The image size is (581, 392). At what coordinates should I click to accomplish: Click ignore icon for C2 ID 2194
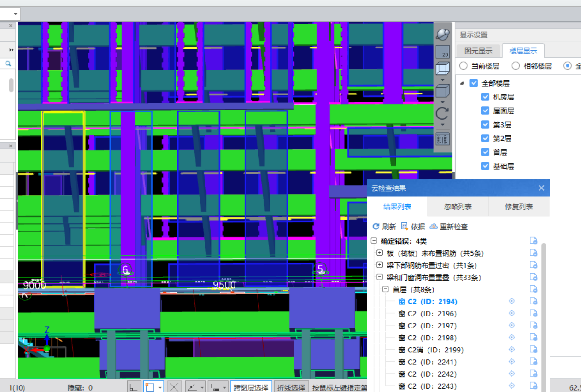tap(534, 302)
